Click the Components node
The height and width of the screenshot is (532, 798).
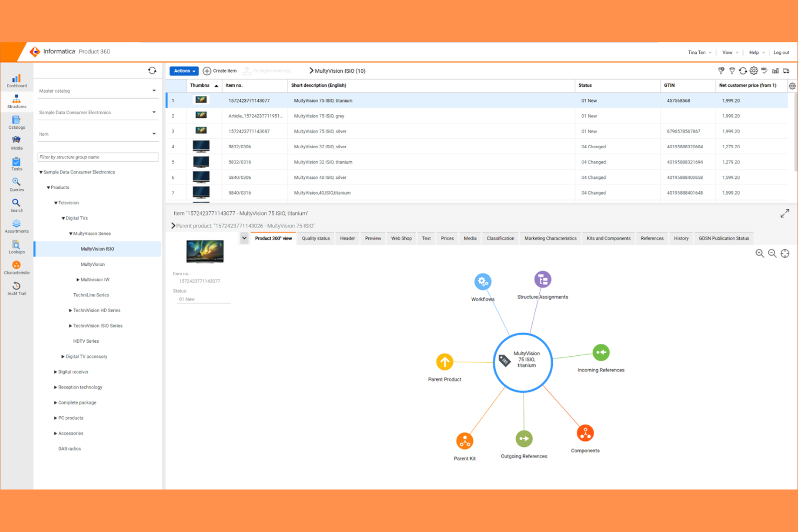click(x=585, y=433)
